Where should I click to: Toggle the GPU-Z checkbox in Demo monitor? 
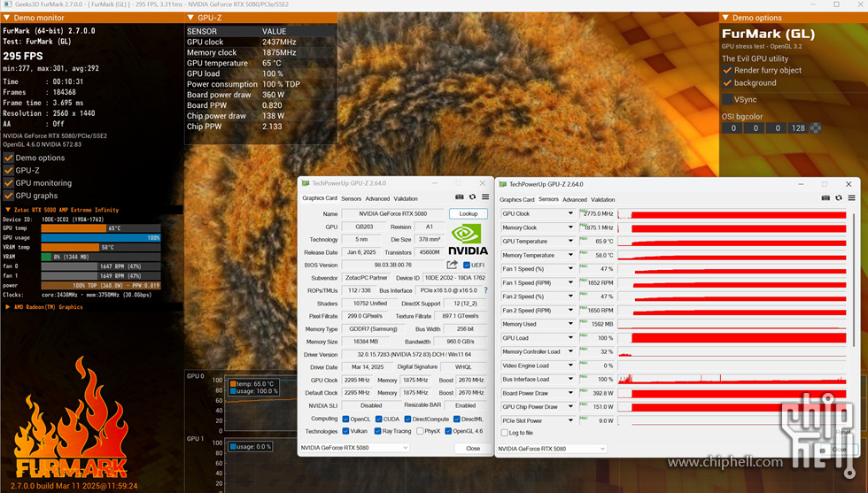[8, 171]
